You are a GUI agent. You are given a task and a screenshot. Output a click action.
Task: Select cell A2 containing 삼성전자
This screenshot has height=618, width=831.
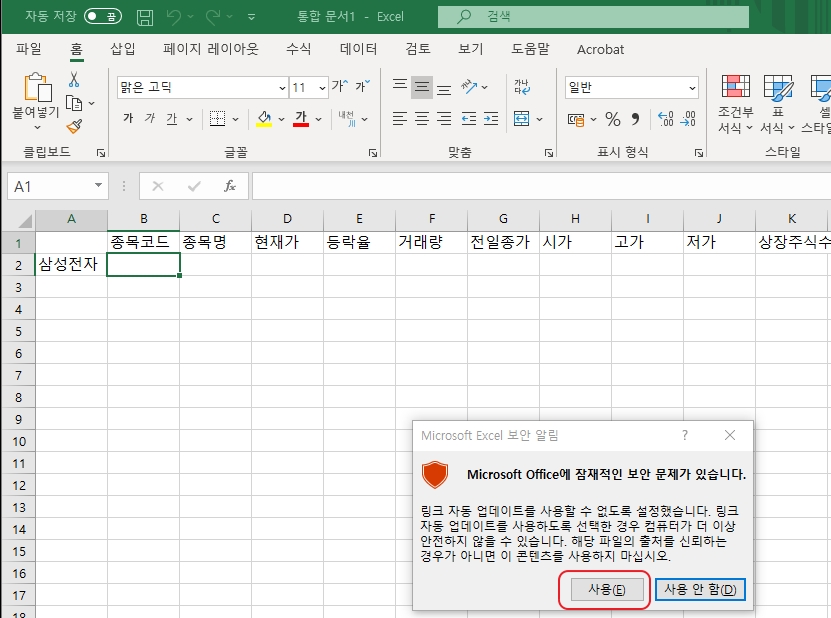72,264
